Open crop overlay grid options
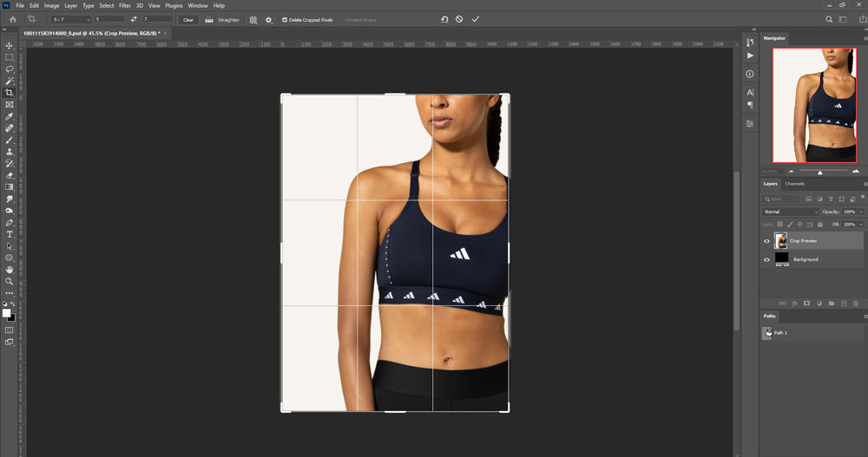868x457 pixels. [x=253, y=20]
